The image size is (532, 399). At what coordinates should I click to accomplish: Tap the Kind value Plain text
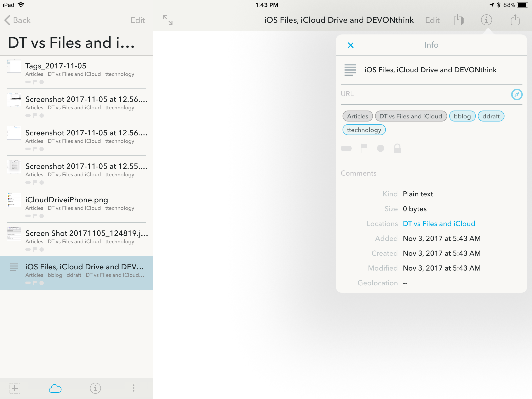418,194
